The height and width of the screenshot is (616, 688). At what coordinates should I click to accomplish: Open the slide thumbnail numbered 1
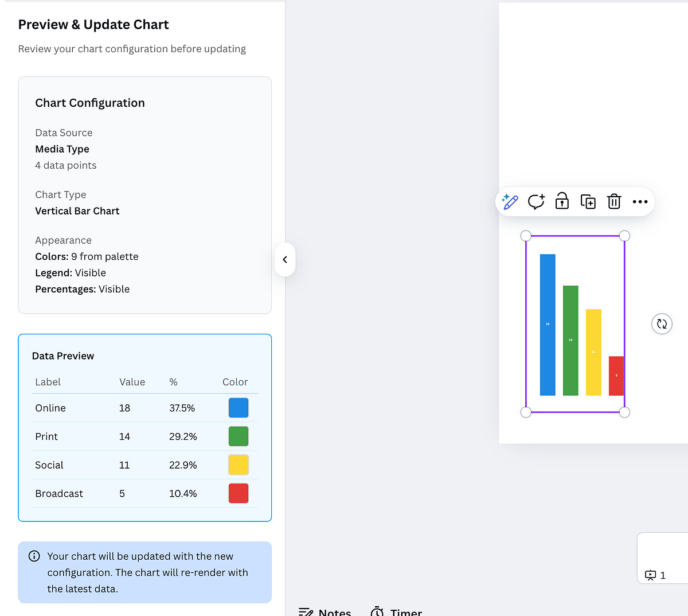(x=663, y=559)
